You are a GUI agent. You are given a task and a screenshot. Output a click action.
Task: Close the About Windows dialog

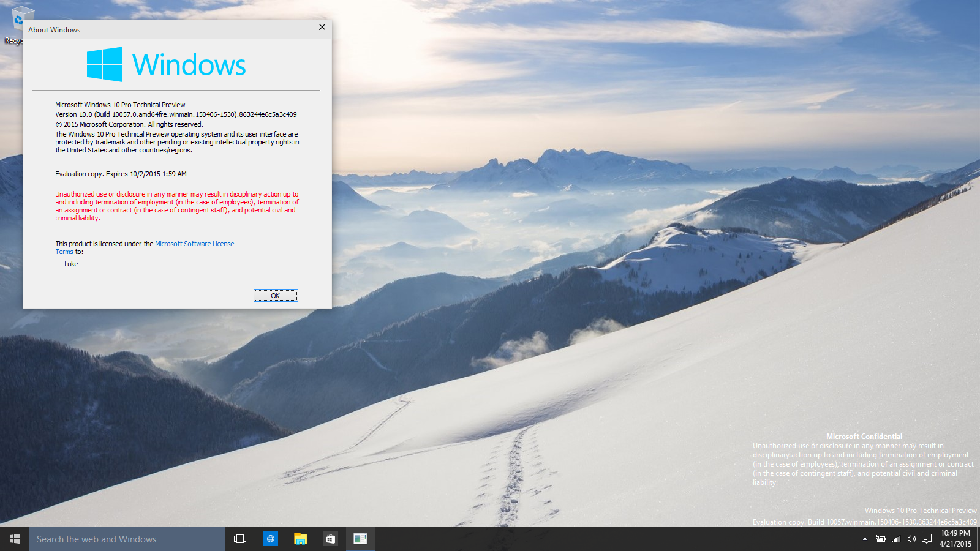click(322, 28)
